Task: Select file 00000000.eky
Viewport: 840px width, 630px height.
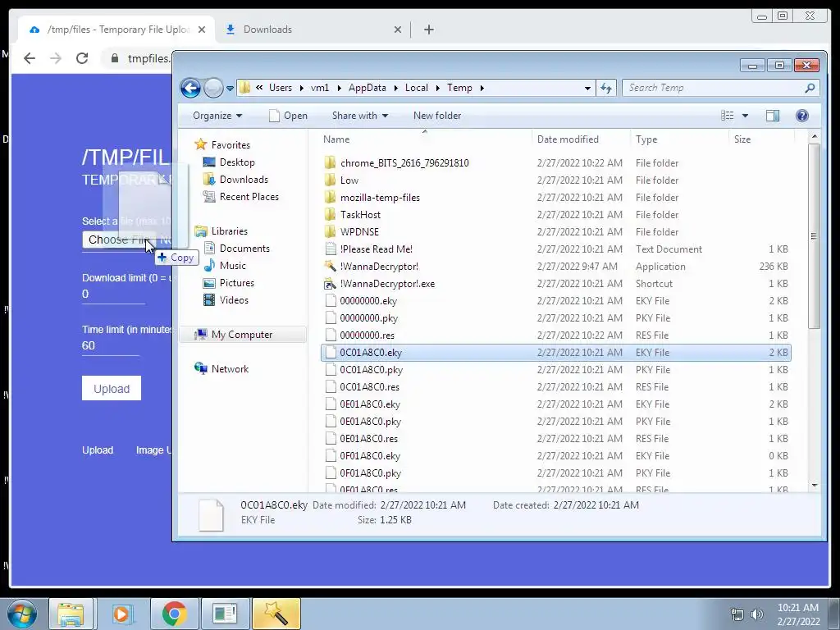Action: point(368,300)
